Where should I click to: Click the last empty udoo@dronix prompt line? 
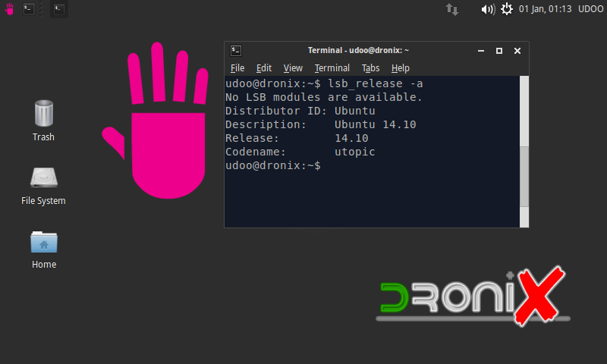click(x=273, y=165)
